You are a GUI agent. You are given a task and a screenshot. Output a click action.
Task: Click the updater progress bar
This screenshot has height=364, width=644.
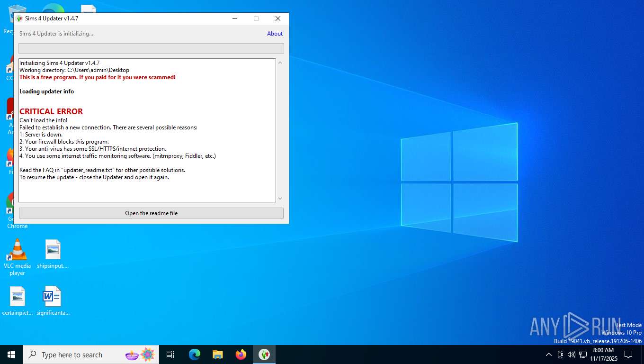pos(151,48)
